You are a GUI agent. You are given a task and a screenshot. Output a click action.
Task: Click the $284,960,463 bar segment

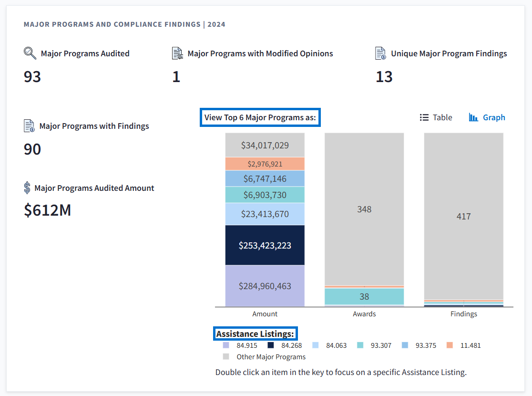pyautogui.click(x=265, y=286)
